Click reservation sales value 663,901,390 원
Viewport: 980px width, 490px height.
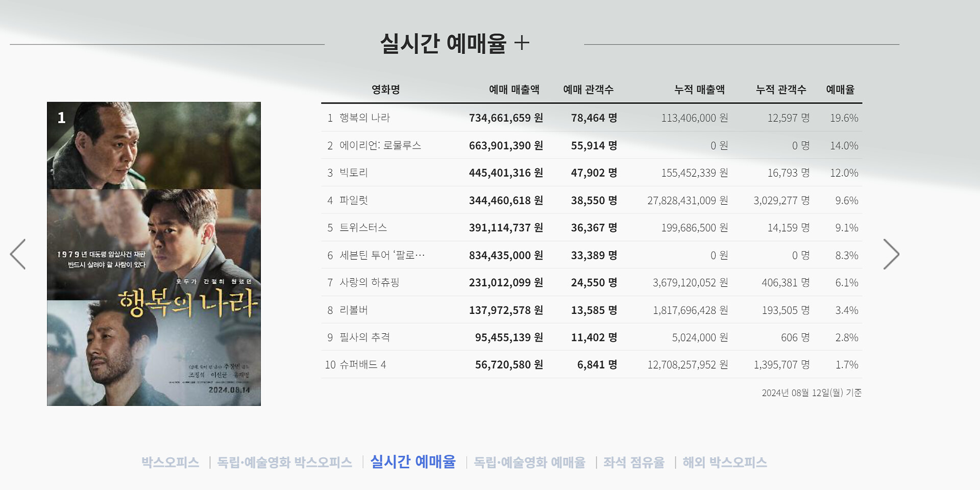[x=506, y=145]
